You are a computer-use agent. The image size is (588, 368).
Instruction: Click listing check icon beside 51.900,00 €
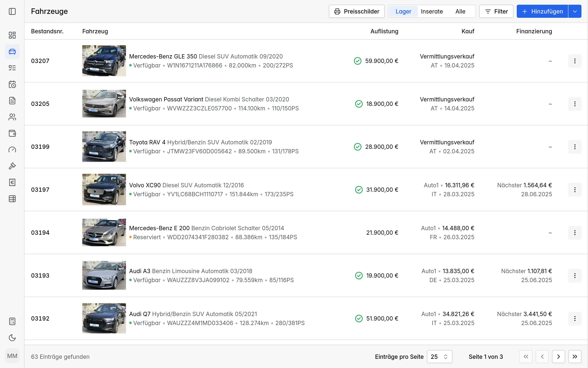pos(359,319)
